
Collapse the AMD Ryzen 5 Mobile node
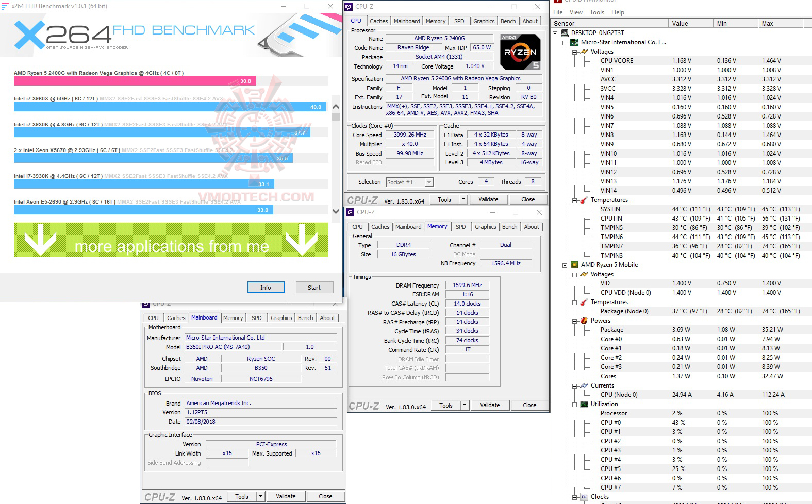(565, 265)
